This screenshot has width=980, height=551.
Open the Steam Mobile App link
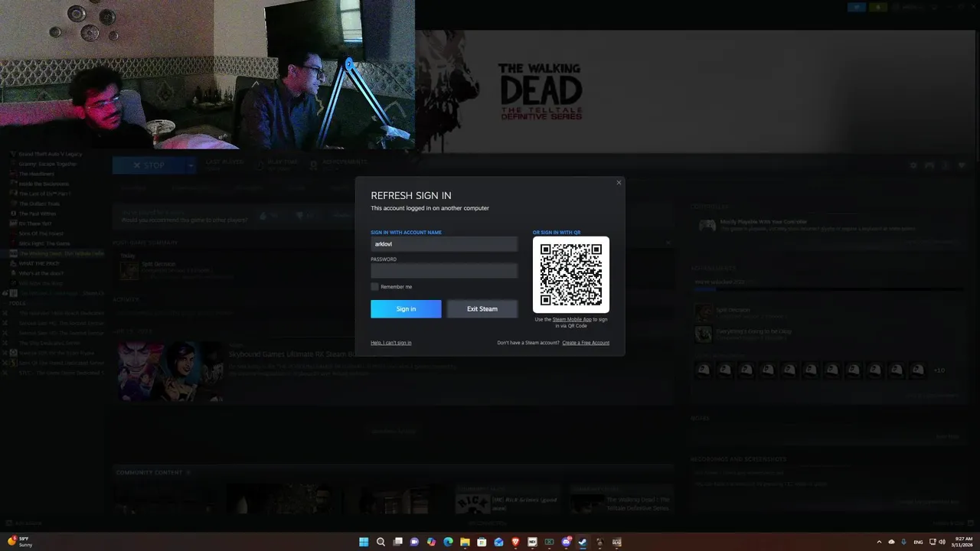572,319
